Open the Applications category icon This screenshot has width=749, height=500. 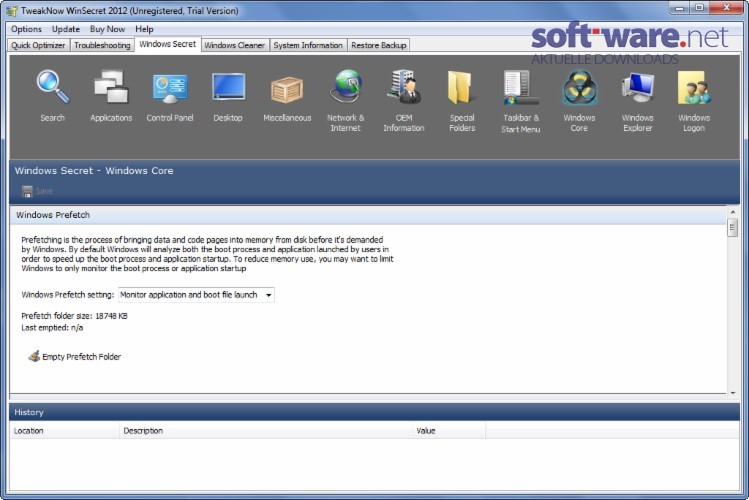(111, 87)
